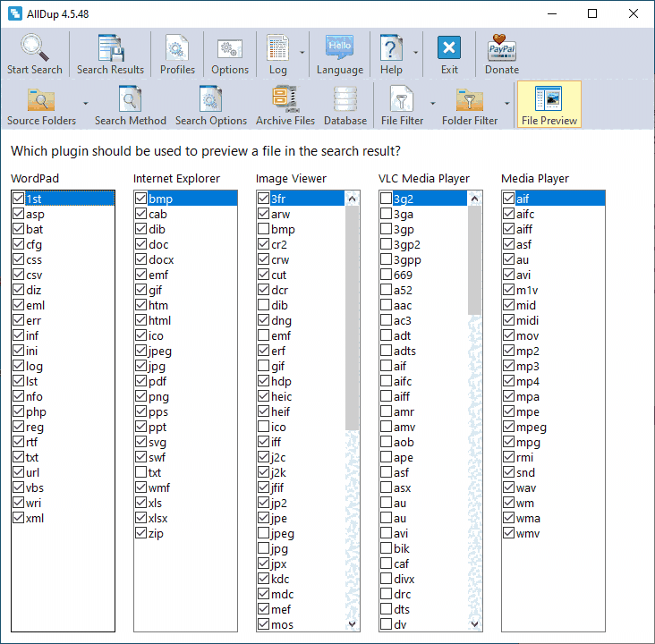This screenshot has width=655, height=644.
Task: Click the Image Viewer list scroll-down arrow
Action: 352,624
